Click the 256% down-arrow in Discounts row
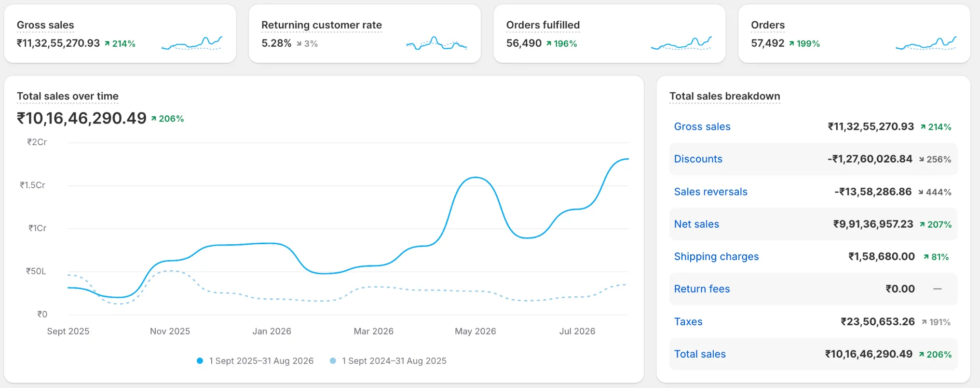 pos(935,160)
